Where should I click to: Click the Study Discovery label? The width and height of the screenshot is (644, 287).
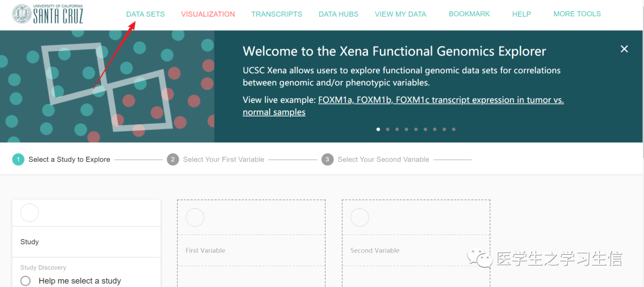click(43, 268)
